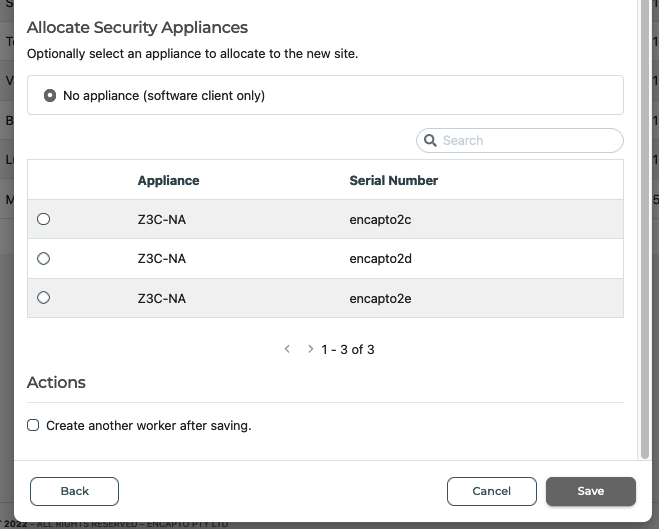Enable Create another worker after saving
The image size is (659, 529).
pyautogui.click(x=33, y=425)
